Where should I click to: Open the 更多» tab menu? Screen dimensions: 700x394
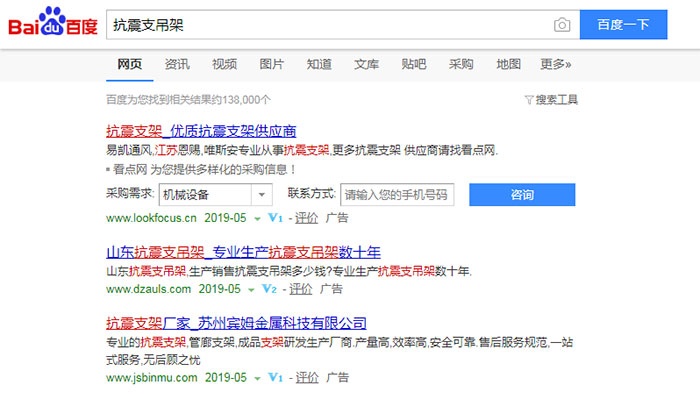point(556,64)
